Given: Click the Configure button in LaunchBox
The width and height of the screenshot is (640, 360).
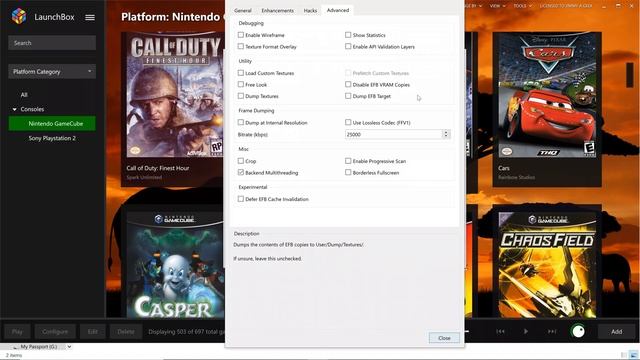Looking at the screenshot, I should 55,332.
